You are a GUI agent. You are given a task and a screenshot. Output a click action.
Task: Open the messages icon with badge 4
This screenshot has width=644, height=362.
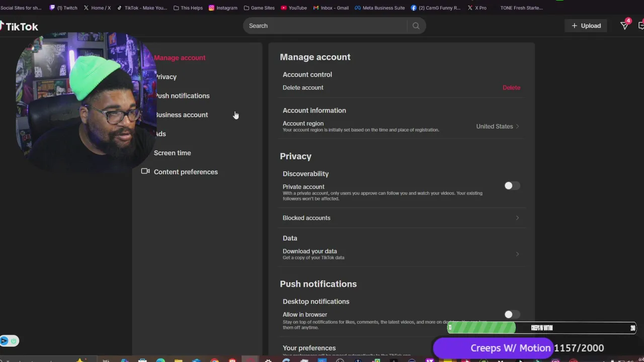(x=625, y=26)
